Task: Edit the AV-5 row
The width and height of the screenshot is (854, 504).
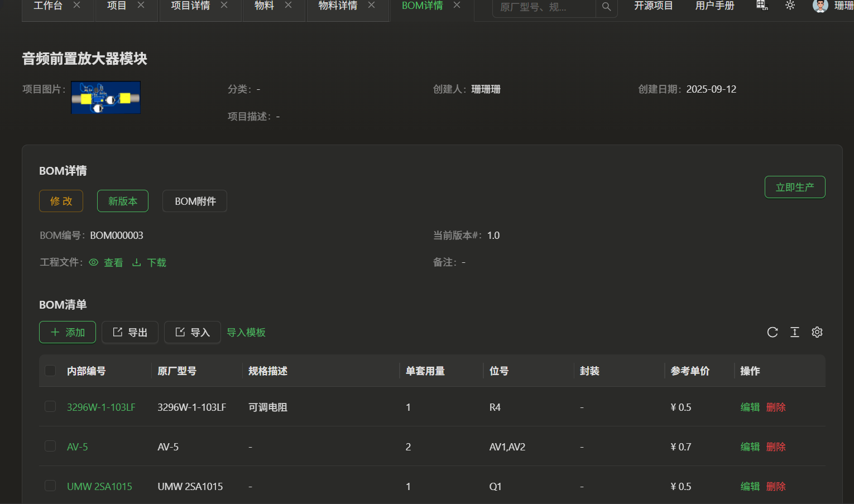Action: coord(750,447)
